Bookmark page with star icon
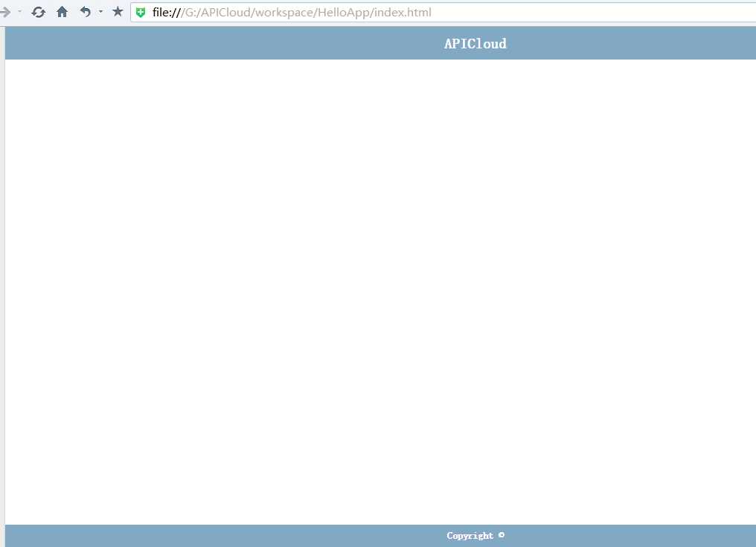Image resolution: width=756 pixels, height=547 pixels. [x=118, y=12]
